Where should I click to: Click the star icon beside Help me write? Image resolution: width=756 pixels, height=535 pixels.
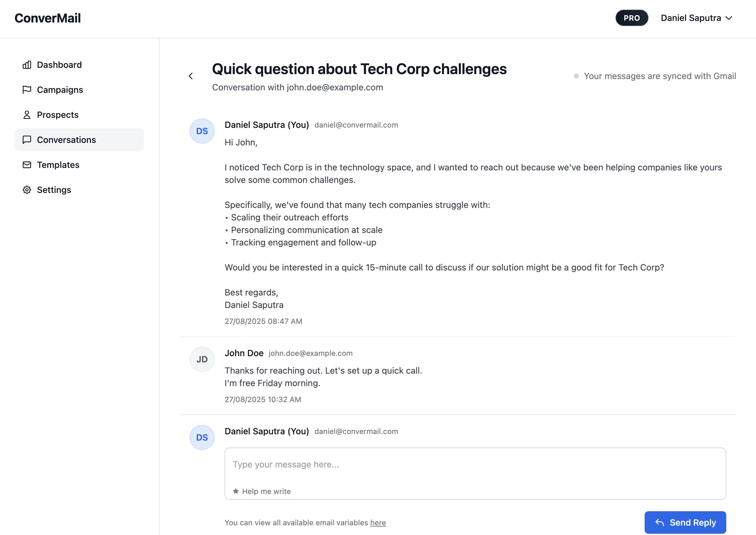coord(236,491)
